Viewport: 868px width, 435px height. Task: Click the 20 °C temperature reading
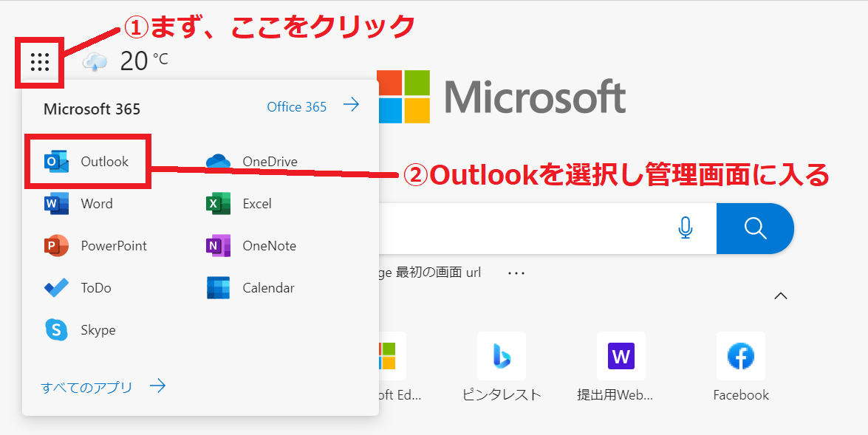[144, 61]
